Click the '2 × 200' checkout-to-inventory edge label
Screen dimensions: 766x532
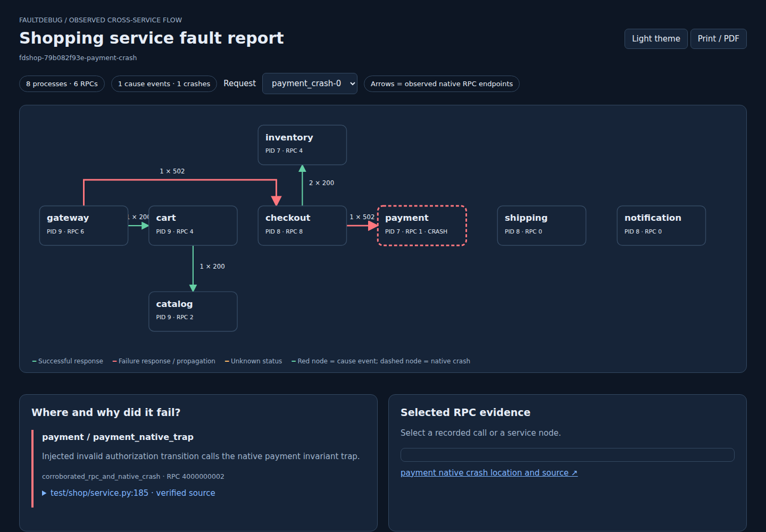(322, 183)
